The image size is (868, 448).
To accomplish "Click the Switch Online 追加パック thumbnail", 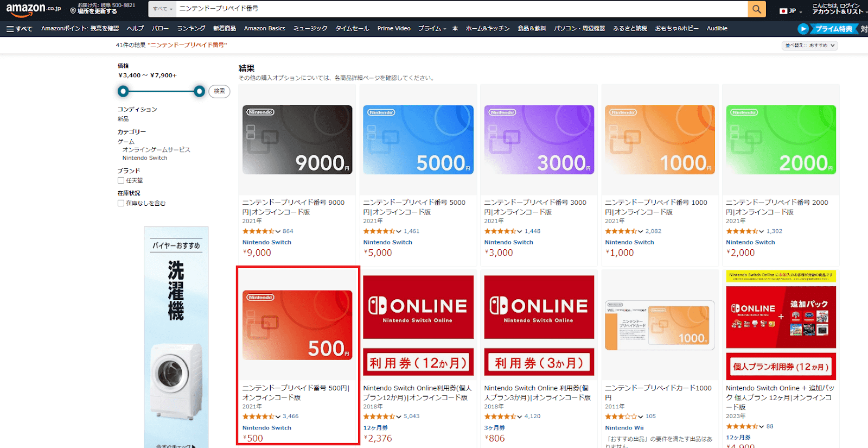I will pos(781,325).
